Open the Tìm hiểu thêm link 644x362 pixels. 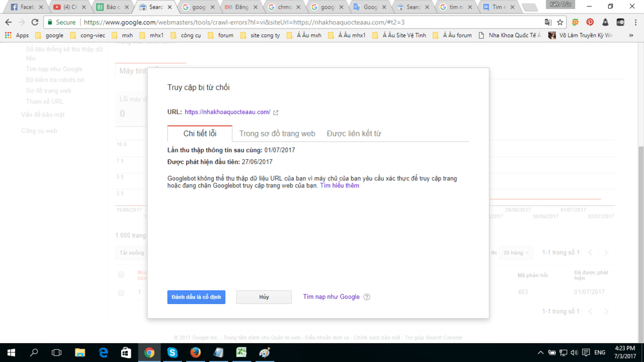[340, 186]
